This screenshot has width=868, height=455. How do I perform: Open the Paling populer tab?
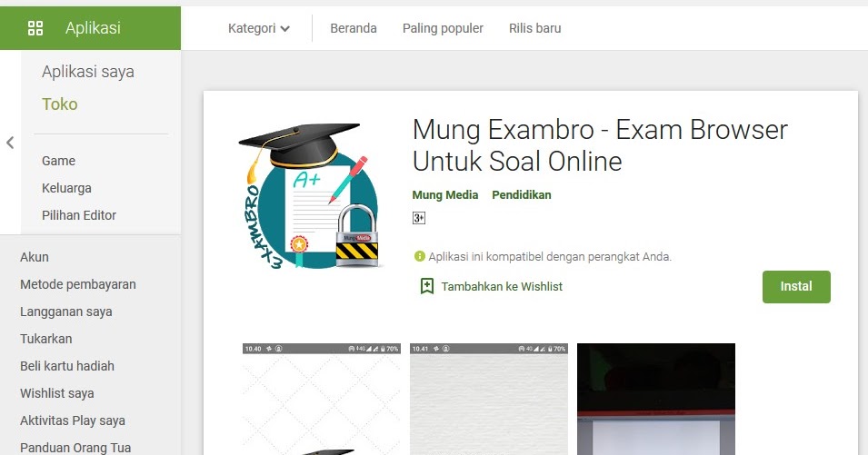[x=443, y=28]
